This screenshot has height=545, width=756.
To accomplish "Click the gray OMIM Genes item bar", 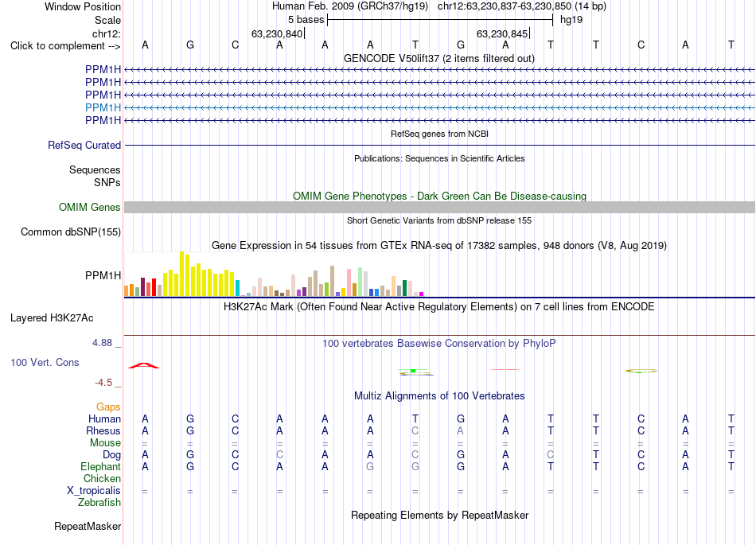I will coord(439,207).
